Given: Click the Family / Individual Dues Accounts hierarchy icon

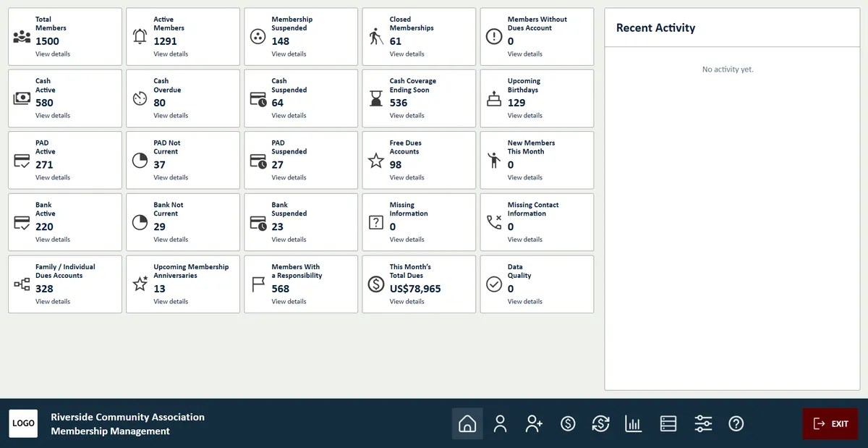Looking at the screenshot, I should point(22,284).
